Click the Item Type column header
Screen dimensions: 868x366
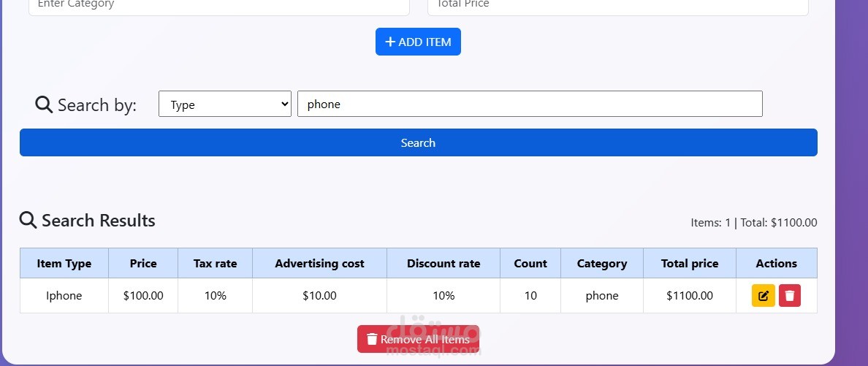coord(64,263)
